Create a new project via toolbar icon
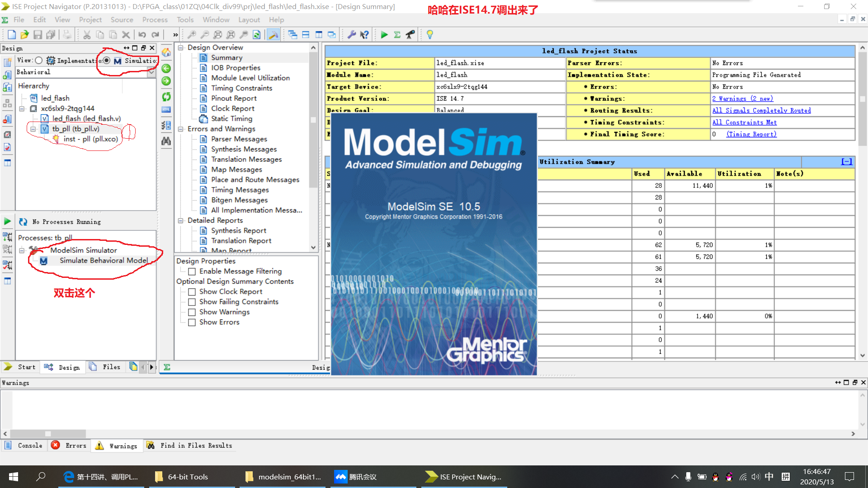 coord(12,35)
